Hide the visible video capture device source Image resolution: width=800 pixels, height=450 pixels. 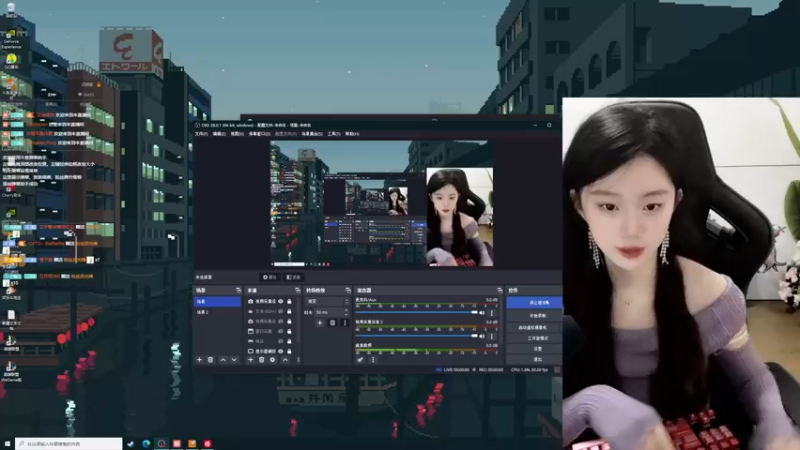(281, 301)
